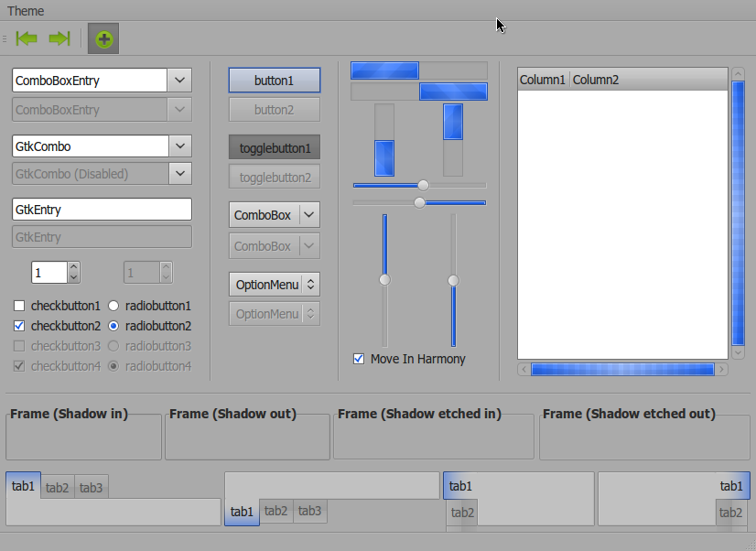This screenshot has height=551, width=756.
Task: Click the right vertical progress bar
Action: coord(453,140)
